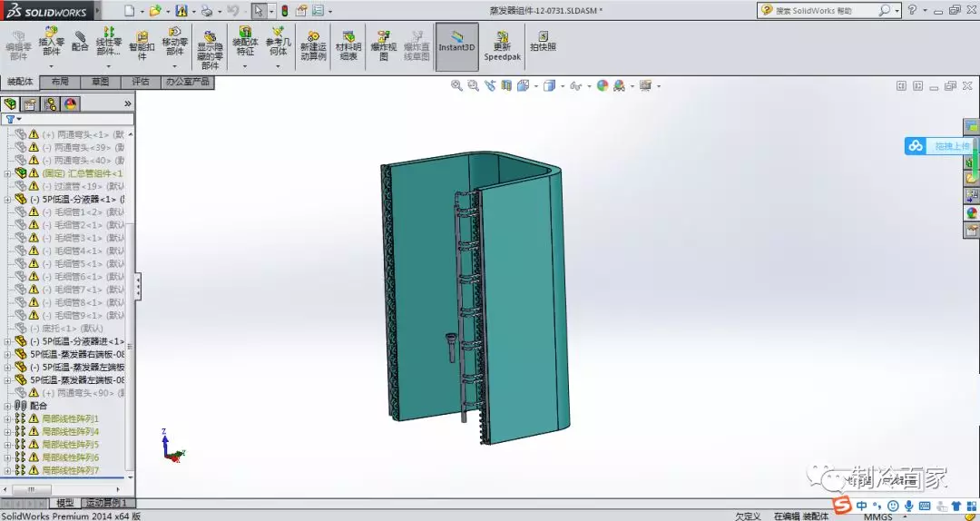Image resolution: width=980 pixels, height=521 pixels.
Task: Click 智能扣件 smart fasteners tool
Action: [x=142, y=44]
